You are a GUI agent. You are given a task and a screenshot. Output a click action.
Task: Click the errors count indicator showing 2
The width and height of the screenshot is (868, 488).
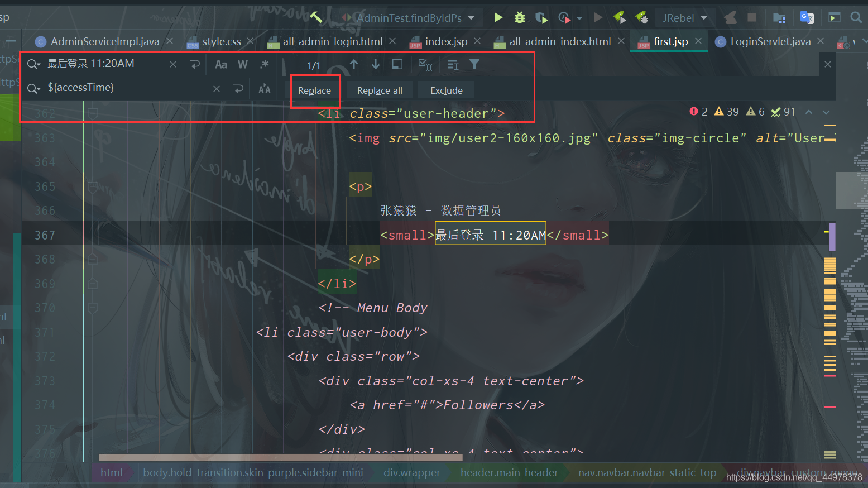698,112
